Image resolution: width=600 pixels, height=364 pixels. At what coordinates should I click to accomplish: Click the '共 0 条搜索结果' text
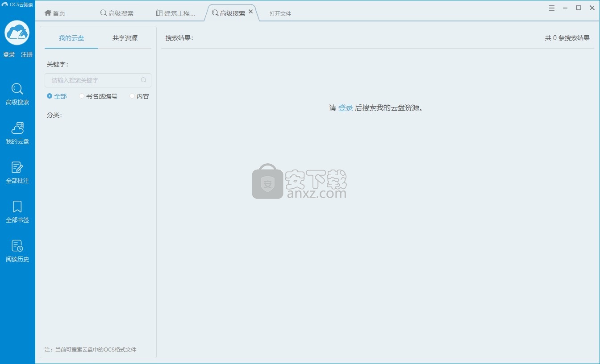567,38
